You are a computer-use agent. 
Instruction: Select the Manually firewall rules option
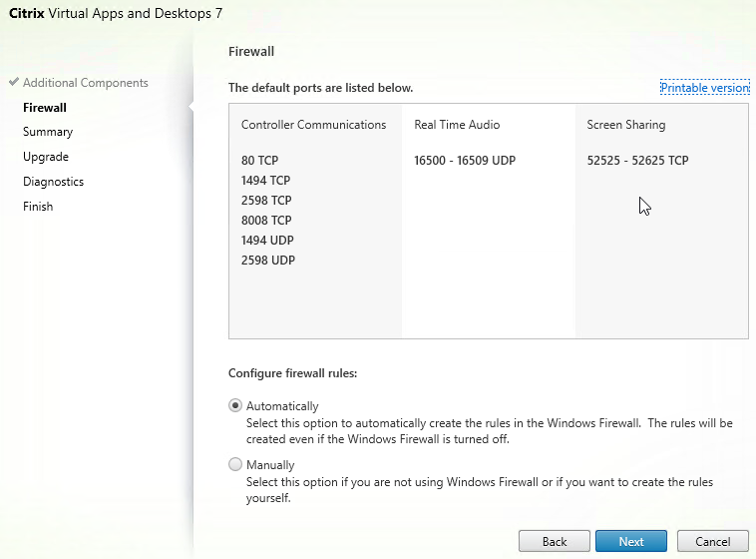(x=235, y=464)
